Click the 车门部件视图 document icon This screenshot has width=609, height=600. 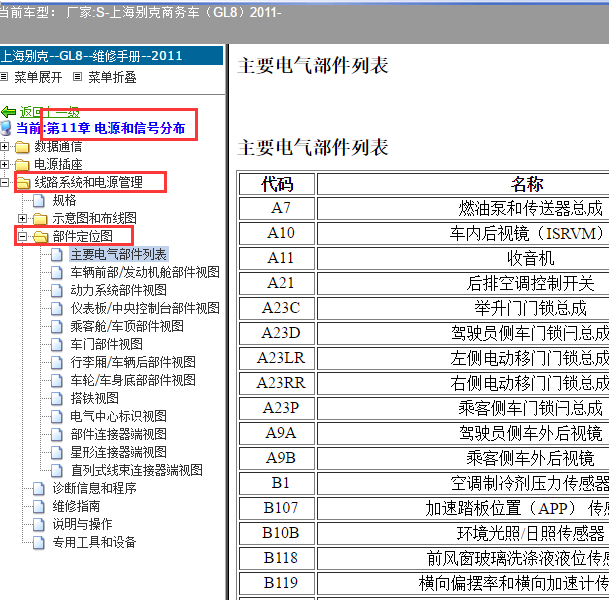(57, 344)
